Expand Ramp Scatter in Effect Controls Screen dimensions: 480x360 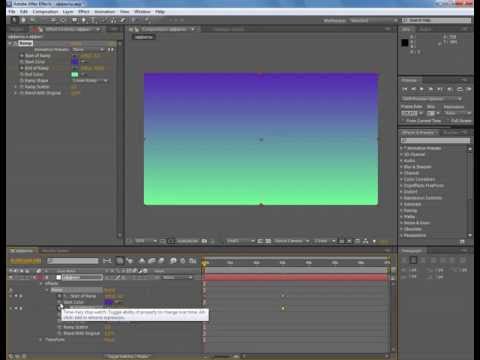click(15, 87)
